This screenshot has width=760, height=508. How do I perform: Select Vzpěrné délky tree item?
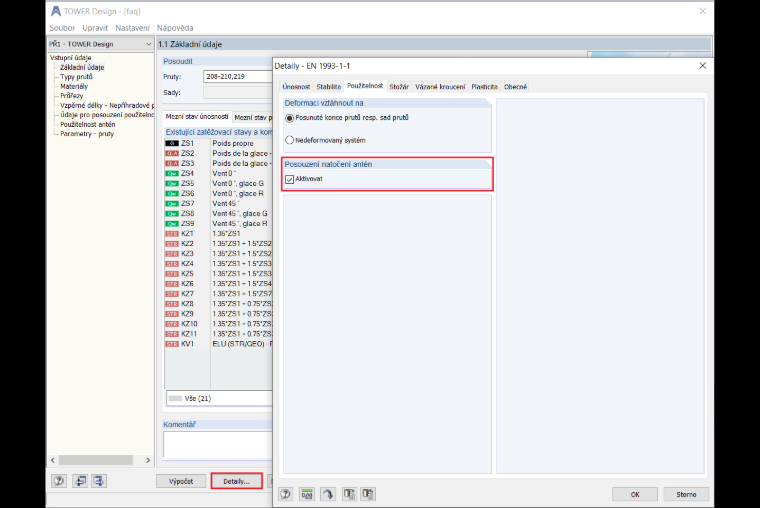(x=107, y=105)
